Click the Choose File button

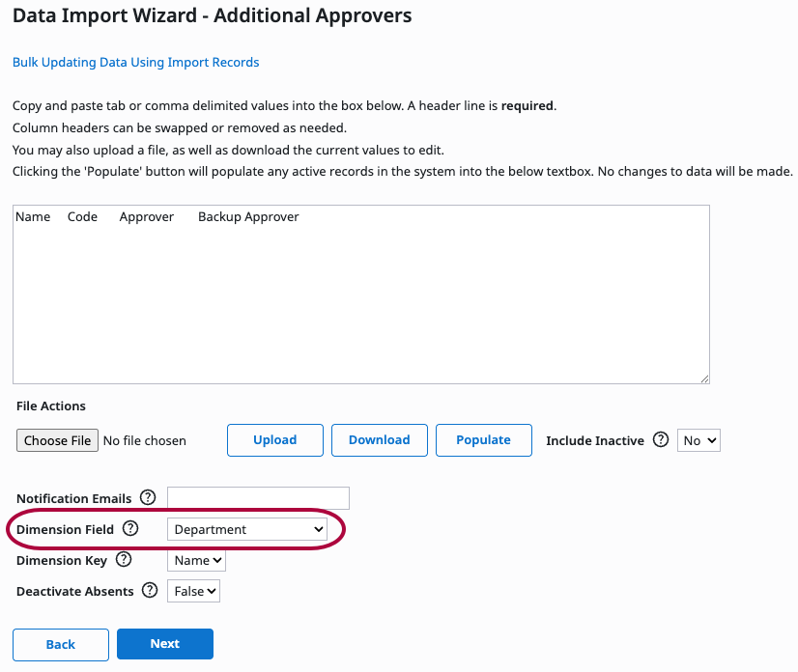57,440
